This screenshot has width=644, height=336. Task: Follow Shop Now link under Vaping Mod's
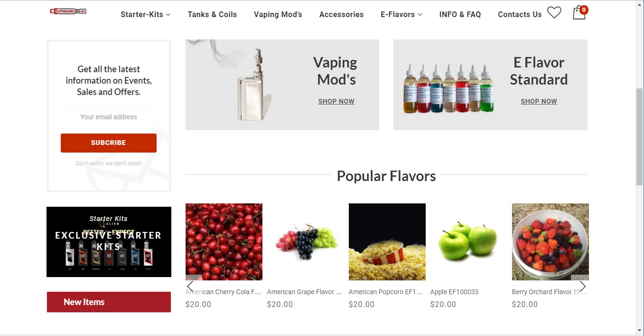click(336, 101)
